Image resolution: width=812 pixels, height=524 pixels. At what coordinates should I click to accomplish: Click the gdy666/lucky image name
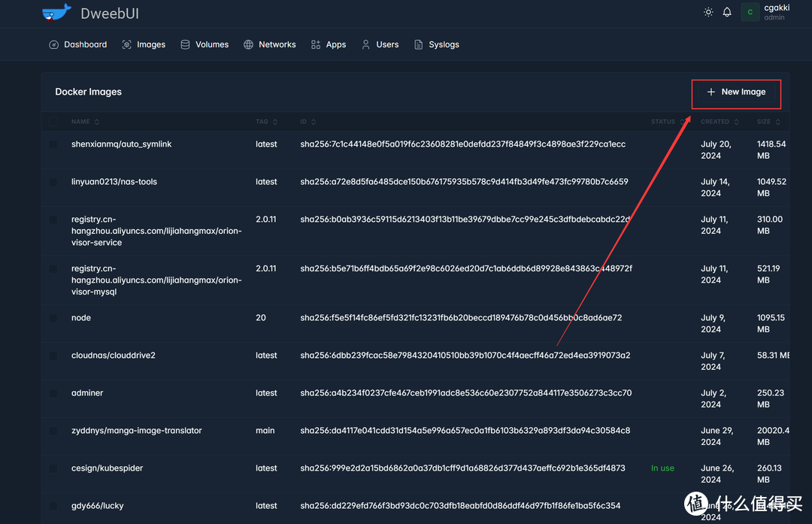(x=97, y=505)
